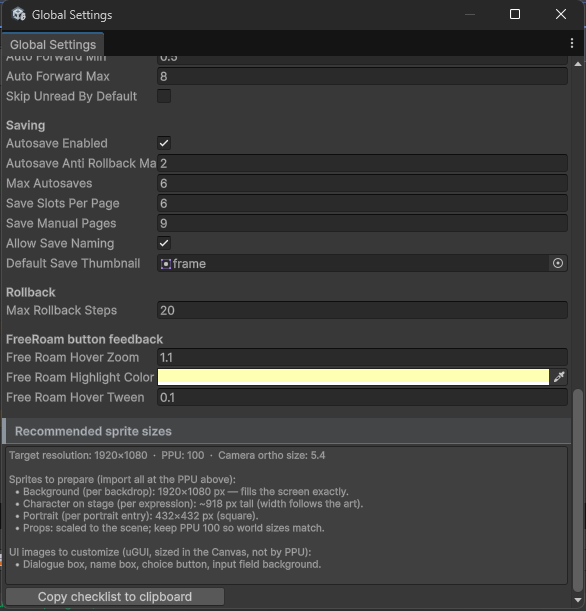Disable the Autosave Enabled checkbox
The image size is (586, 611).
[164, 143]
